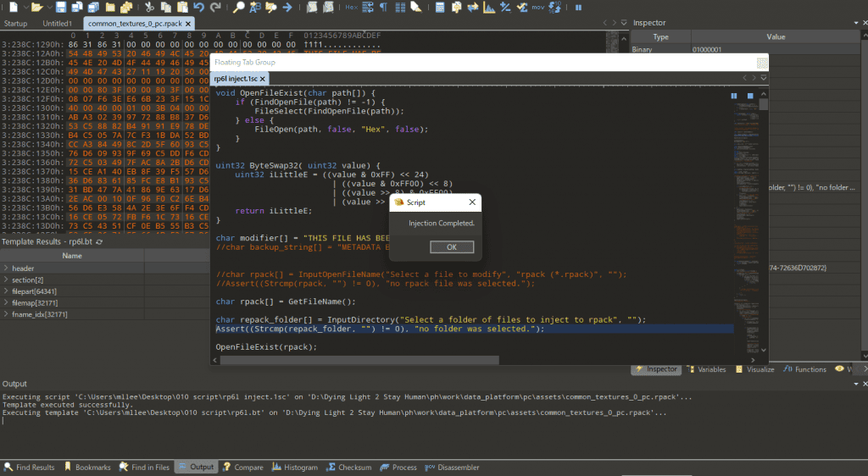
Task: Copy selection with the Copy icon
Action: point(165,7)
